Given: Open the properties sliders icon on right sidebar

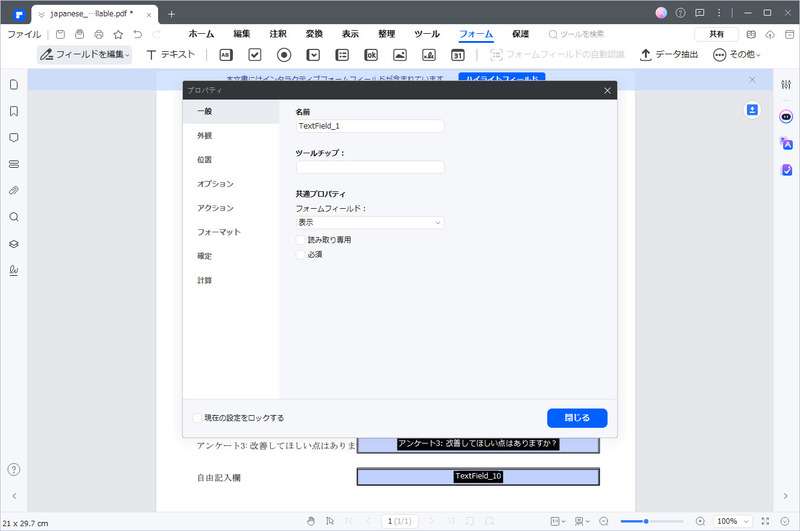Looking at the screenshot, I should coord(786,85).
